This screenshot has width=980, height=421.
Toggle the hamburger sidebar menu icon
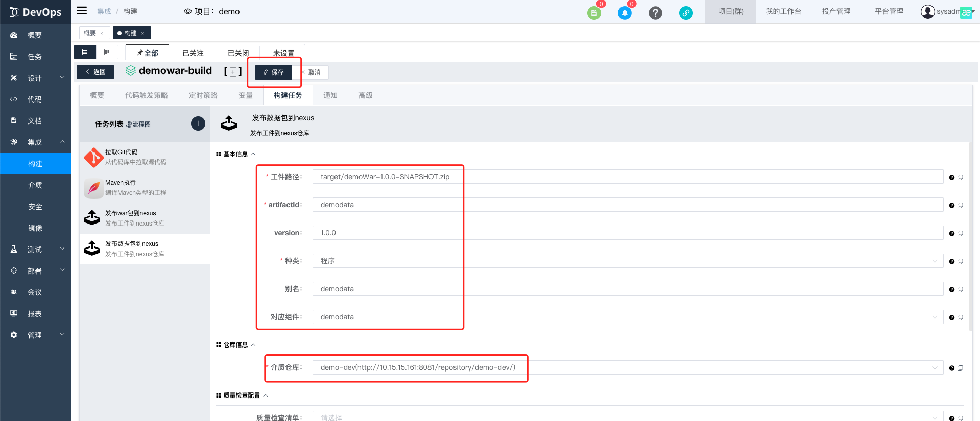tap(82, 11)
